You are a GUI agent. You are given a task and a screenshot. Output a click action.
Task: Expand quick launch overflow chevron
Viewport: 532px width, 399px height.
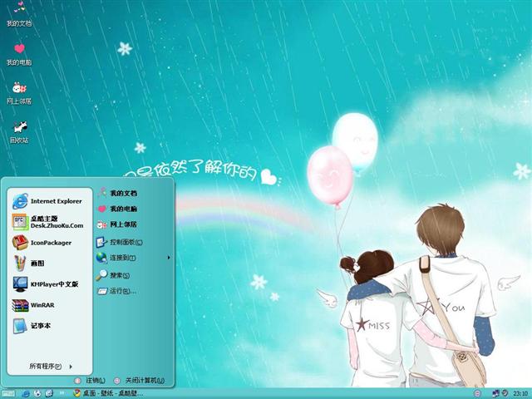[x=62, y=393]
